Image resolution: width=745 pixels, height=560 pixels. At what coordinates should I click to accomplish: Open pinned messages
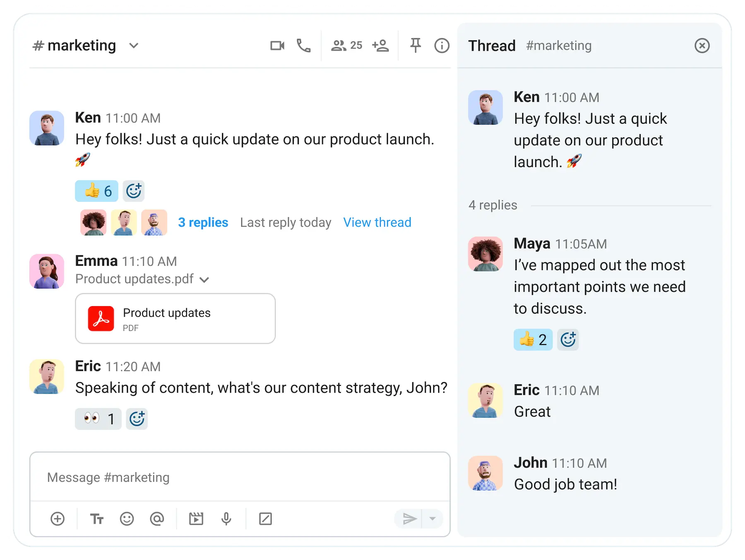tap(416, 45)
